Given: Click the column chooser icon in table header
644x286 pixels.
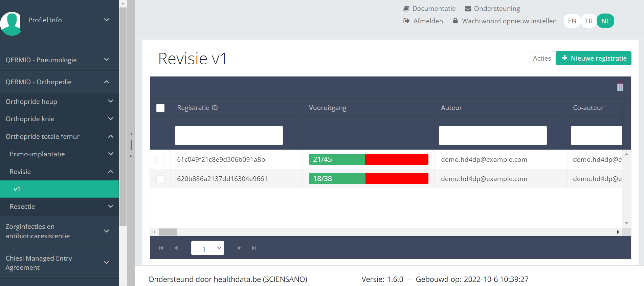Looking at the screenshot, I should (x=620, y=87).
